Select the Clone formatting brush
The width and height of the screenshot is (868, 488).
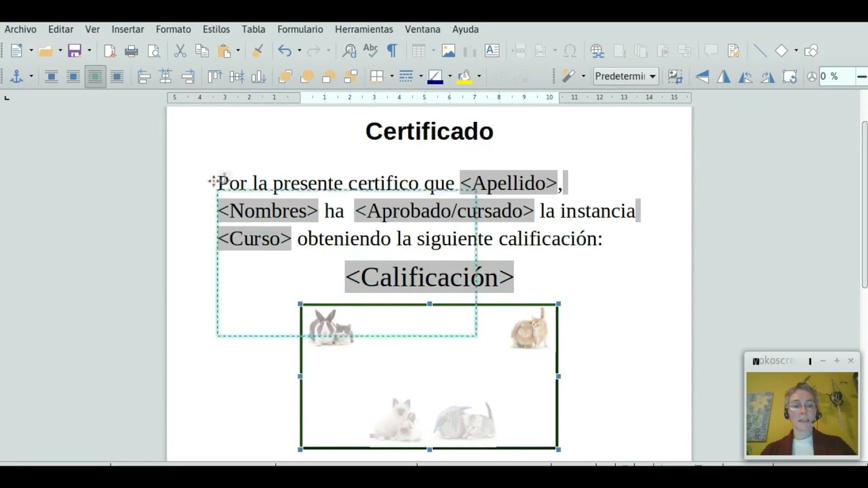258,51
